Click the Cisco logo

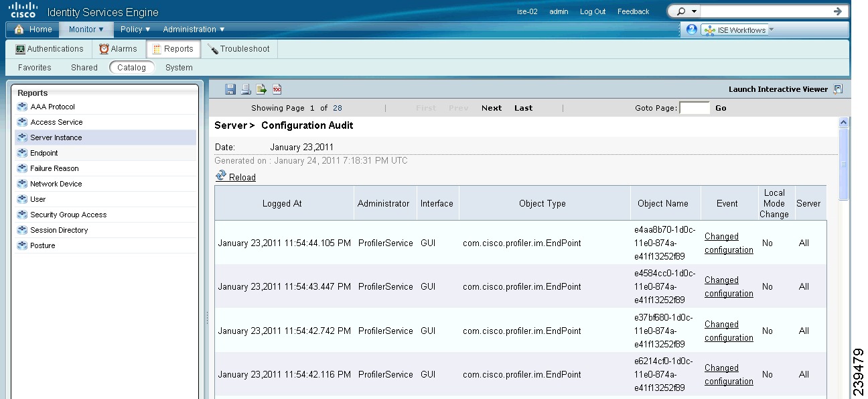click(23, 10)
